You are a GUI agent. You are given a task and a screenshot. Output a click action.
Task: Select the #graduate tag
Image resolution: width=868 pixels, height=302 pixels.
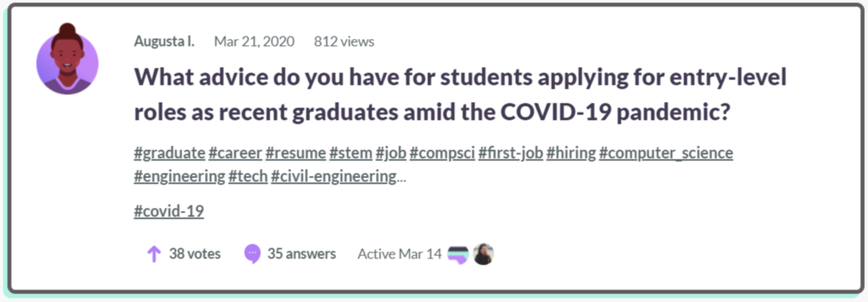click(170, 153)
